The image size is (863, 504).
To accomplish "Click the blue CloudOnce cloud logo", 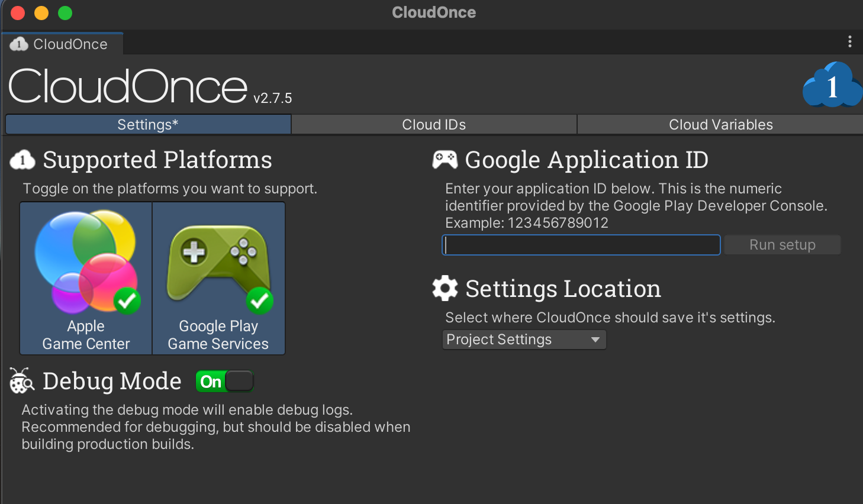I will 832,85.
